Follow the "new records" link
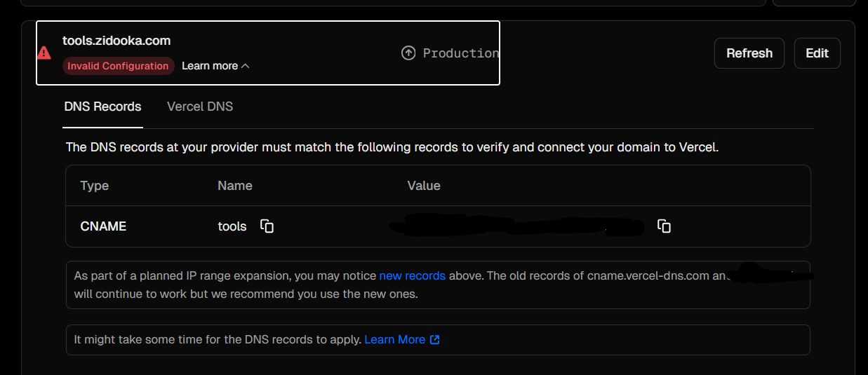 coord(412,275)
